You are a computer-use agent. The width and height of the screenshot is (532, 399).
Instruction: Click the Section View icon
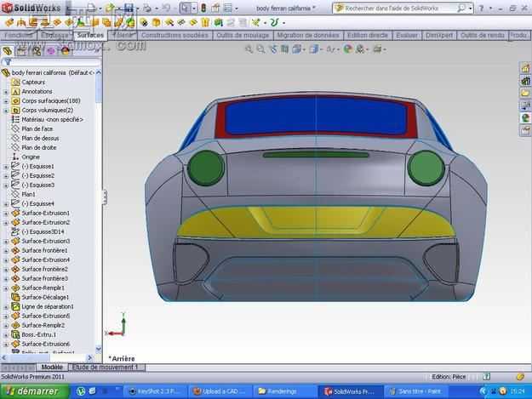coord(285,49)
